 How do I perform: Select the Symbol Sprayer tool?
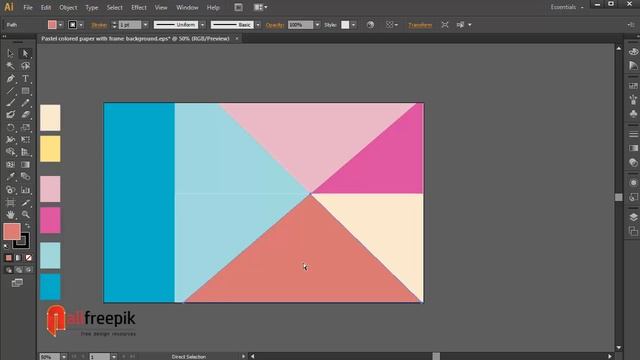(11, 190)
